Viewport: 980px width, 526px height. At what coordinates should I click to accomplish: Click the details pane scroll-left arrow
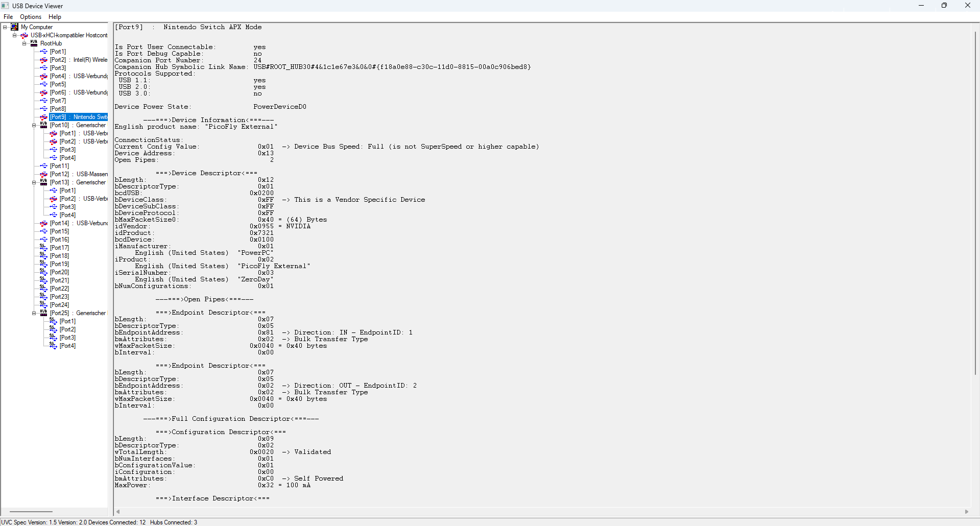click(118, 512)
